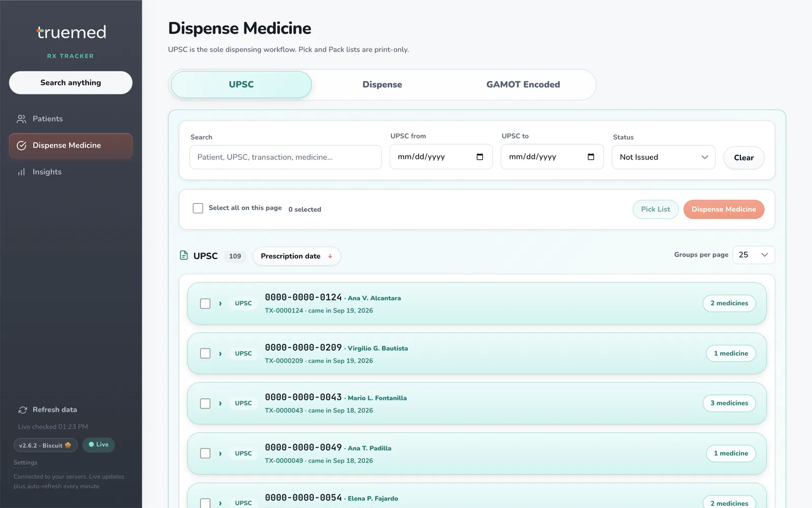
Task: Click the Live status badge
Action: pos(98,444)
